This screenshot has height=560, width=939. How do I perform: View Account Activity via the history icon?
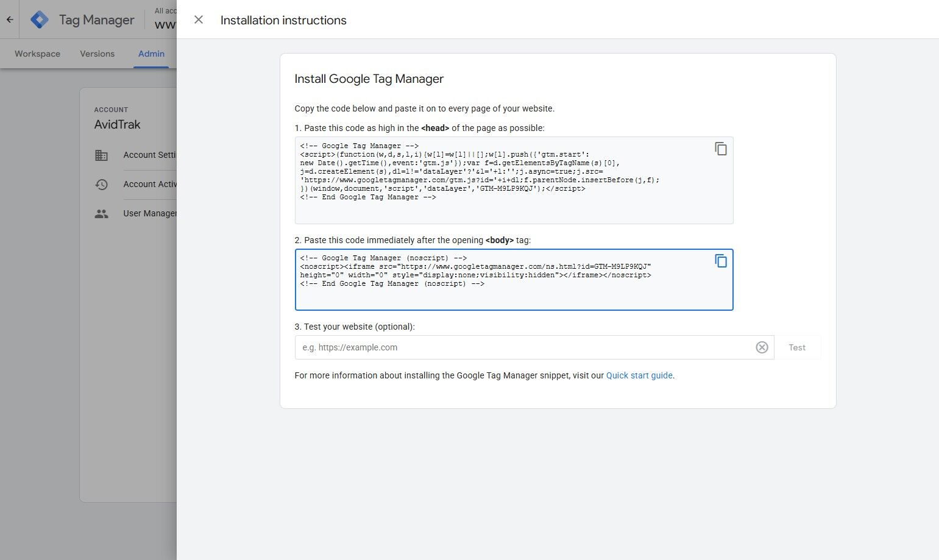(102, 184)
